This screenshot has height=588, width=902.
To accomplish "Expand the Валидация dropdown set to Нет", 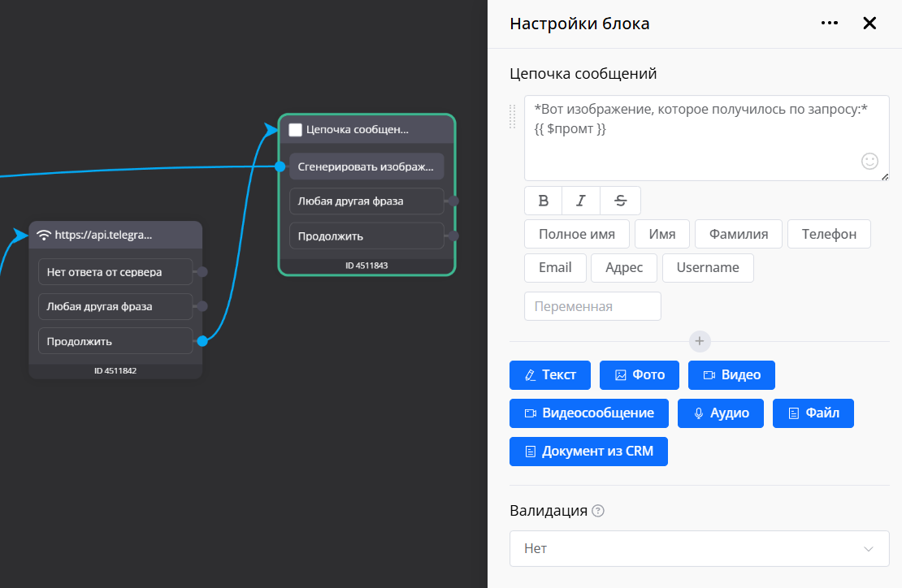I will tap(699, 549).
